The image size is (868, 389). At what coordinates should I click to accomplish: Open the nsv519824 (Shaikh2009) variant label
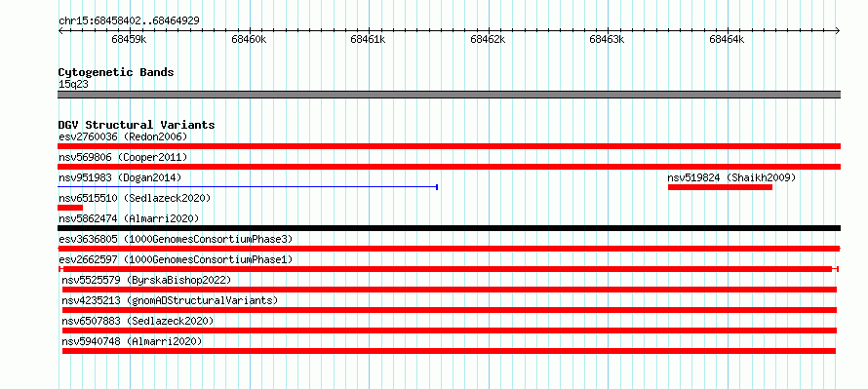[x=731, y=177]
